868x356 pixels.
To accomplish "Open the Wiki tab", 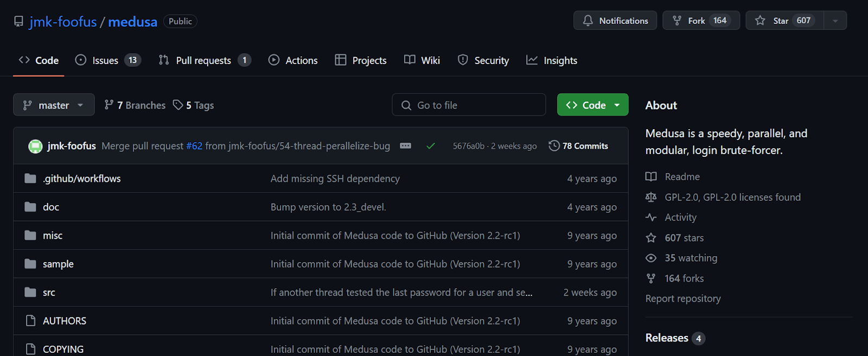I will 422,60.
